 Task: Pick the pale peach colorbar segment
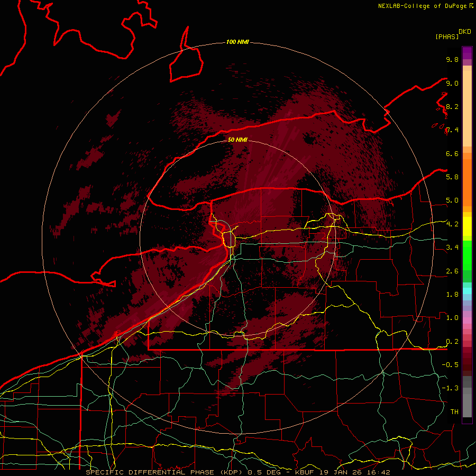(x=467, y=109)
